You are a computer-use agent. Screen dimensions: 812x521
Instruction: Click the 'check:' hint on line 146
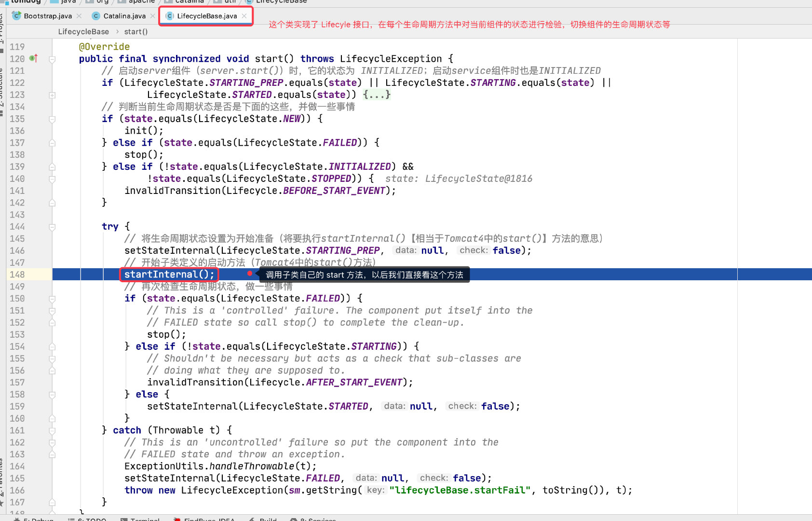(x=474, y=250)
